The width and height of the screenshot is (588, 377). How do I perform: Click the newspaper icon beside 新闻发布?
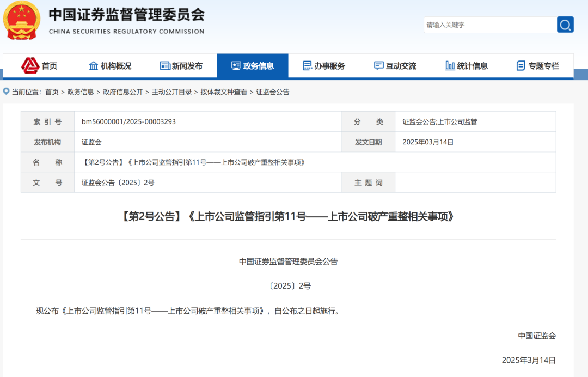165,66
